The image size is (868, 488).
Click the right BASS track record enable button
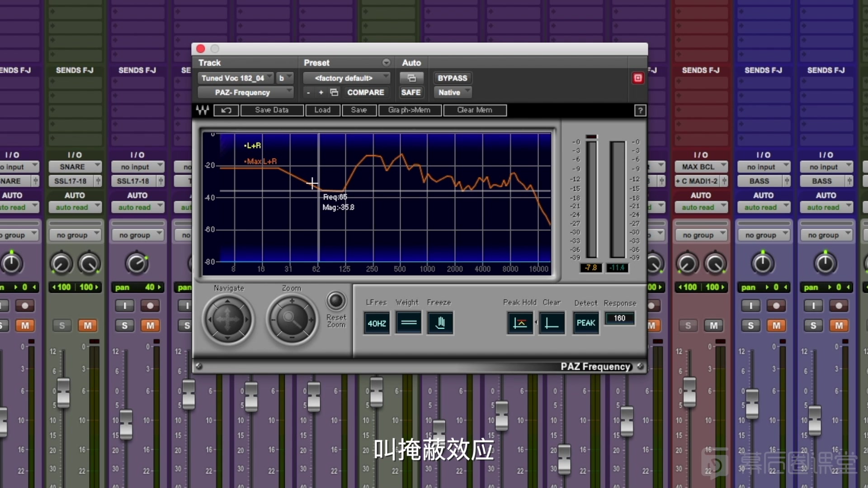839,306
